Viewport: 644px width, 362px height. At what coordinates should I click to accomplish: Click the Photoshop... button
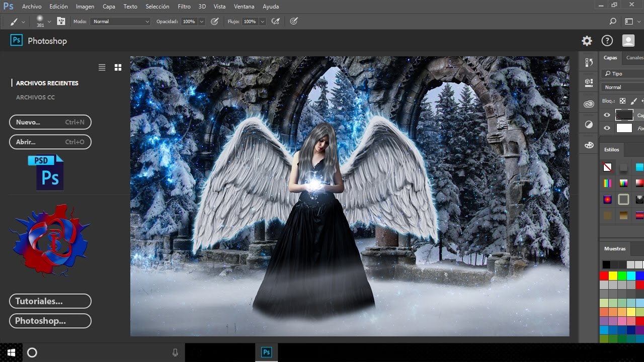(x=50, y=321)
